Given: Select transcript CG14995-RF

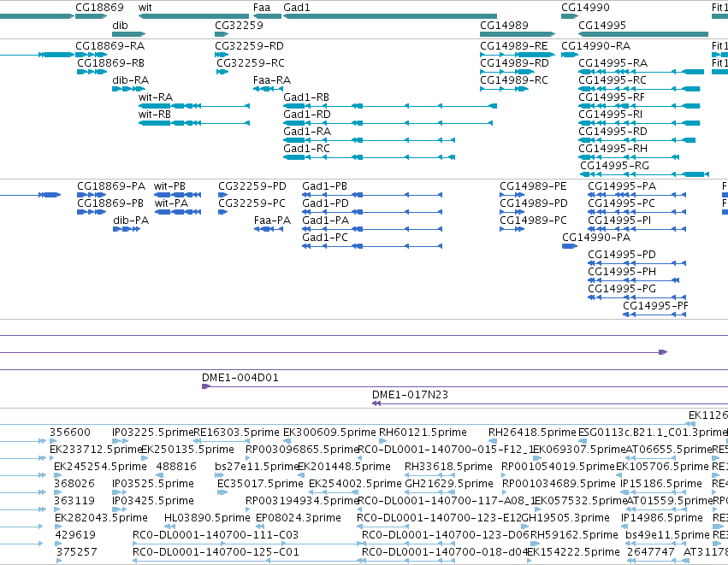Looking at the screenshot, I should (x=639, y=106).
